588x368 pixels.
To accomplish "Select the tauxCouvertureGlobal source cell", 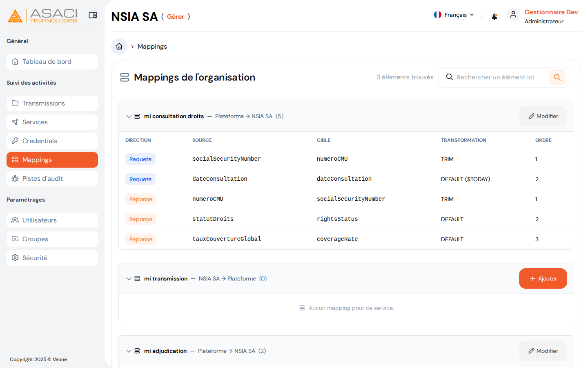I will 227,239.
